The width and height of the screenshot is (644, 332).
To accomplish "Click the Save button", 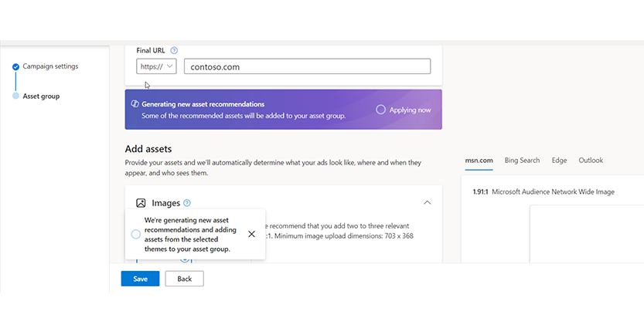I will tap(140, 279).
